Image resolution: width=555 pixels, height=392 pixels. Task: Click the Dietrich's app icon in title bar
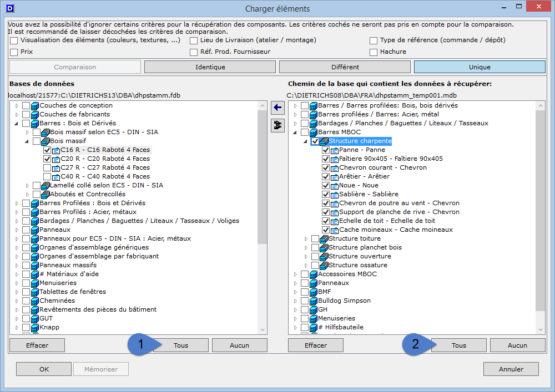point(9,8)
